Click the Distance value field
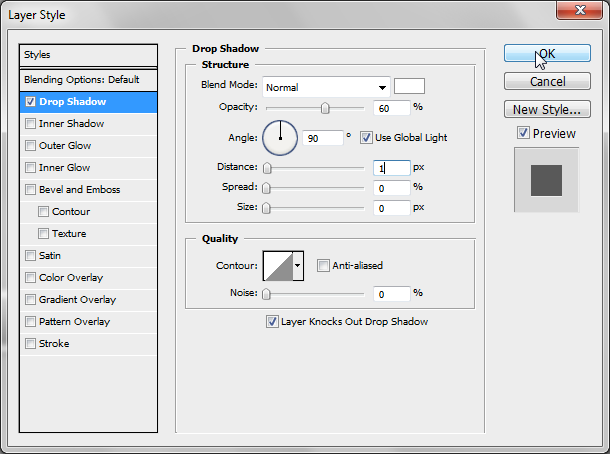610x454 pixels. pos(392,168)
